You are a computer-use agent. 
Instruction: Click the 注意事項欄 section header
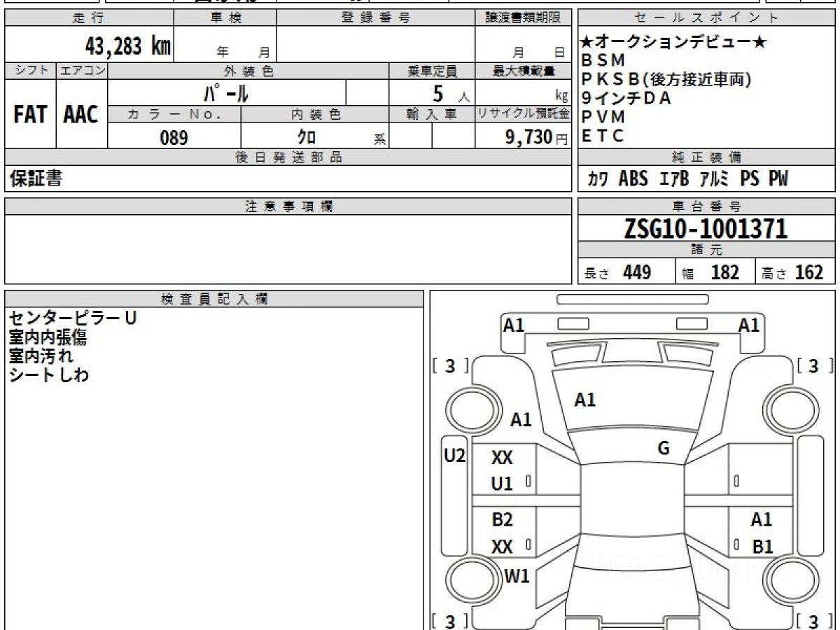pos(288,206)
